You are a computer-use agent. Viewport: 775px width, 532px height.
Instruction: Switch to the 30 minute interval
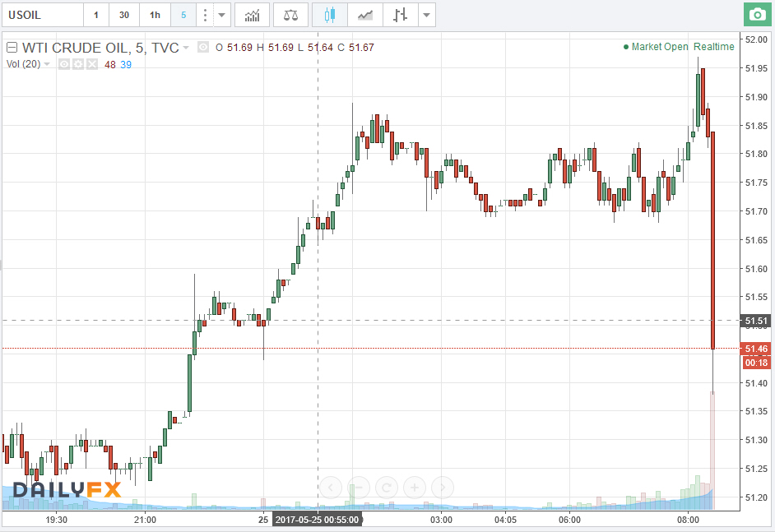[x=124, y=15]
